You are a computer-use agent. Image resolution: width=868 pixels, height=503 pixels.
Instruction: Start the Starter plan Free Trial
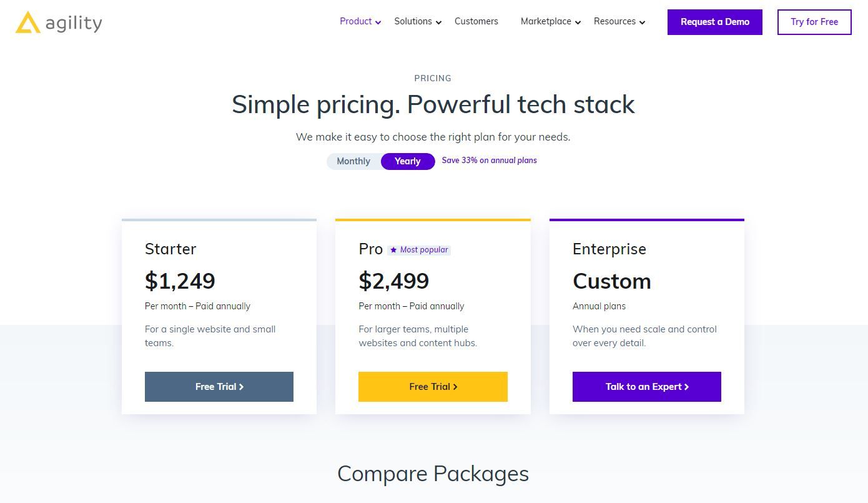[219, 387]
